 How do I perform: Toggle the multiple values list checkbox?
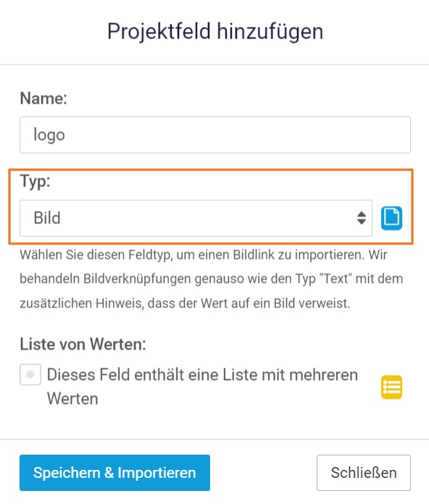tap(30, 374)
